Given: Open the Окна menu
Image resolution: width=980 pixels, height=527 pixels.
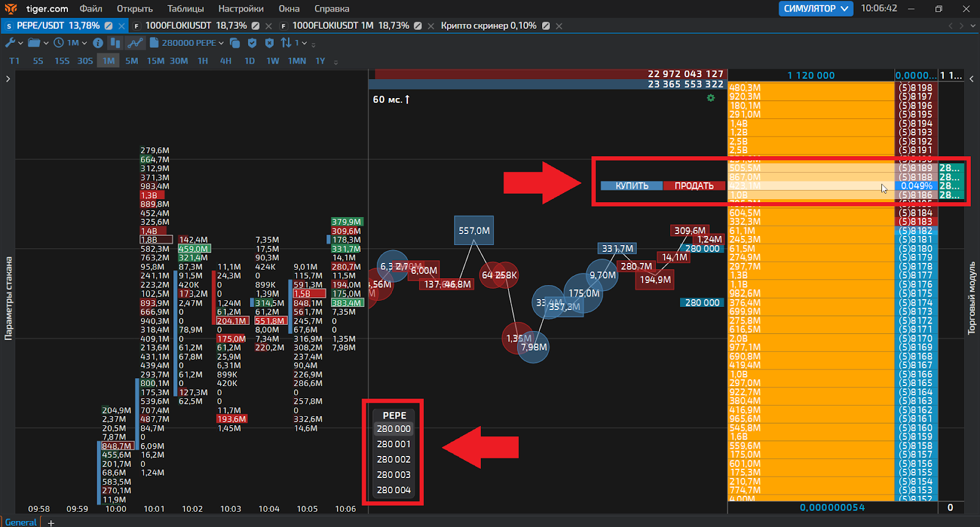Looking at the screenshot, I should (x=289, y=9).
